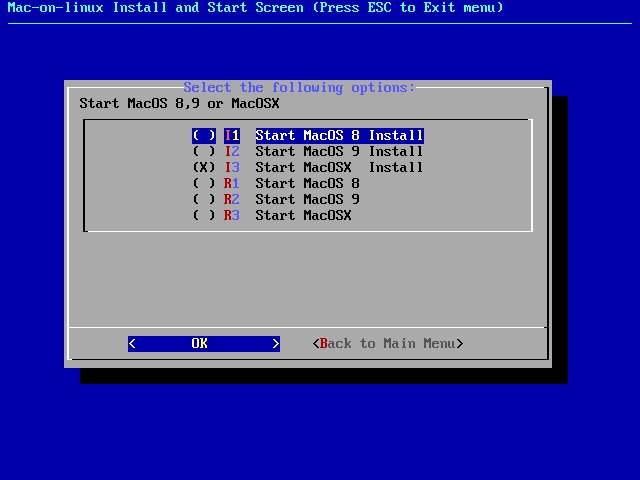640x480 pixels.
Task: Click the R3 tag
Action: coord(232,215)
